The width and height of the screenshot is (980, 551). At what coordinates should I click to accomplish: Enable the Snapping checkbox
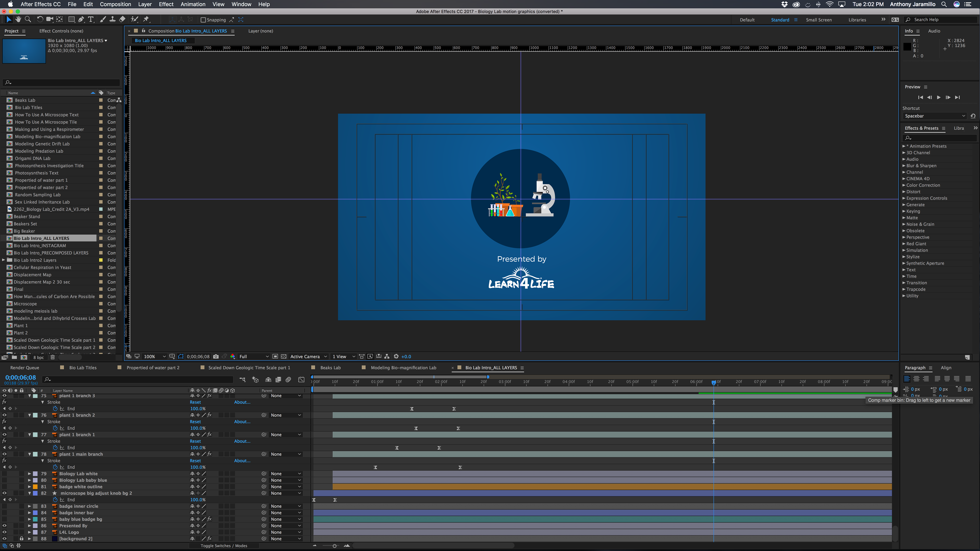tap(203, 20)
